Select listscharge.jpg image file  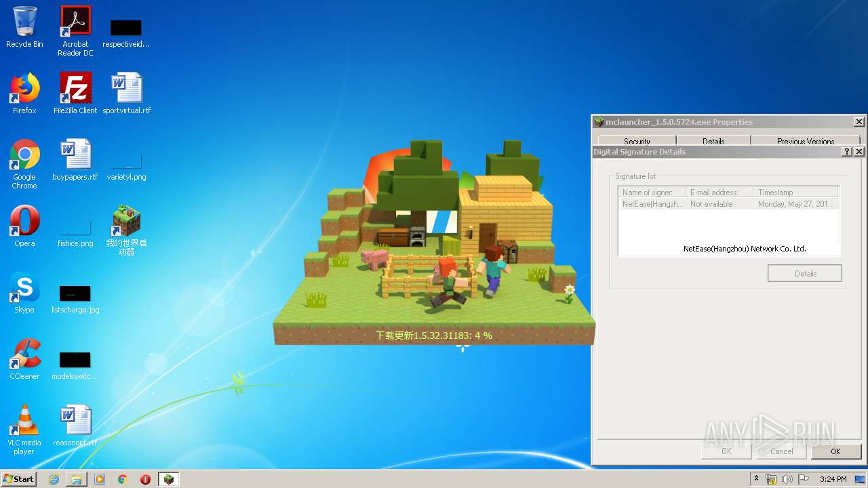pyautogui.click(x=75, y=300)
